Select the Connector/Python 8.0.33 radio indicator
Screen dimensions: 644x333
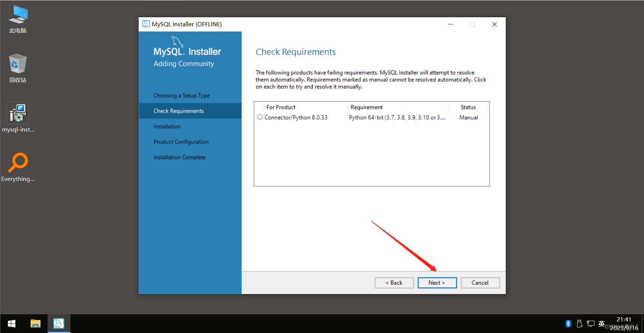tap(260, 117)
